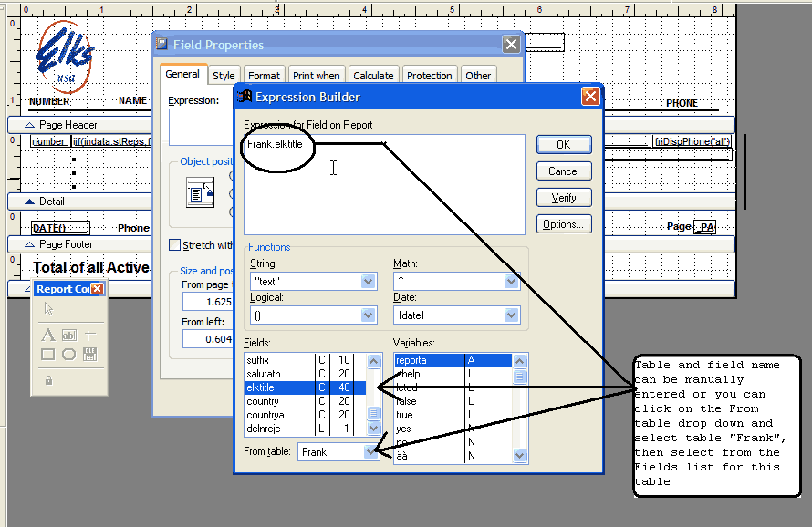Select the Label (A) tool

tap(48, 335)
